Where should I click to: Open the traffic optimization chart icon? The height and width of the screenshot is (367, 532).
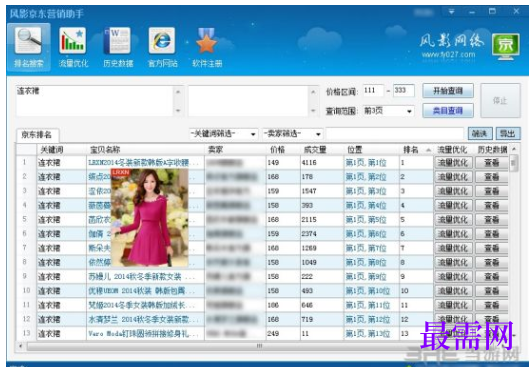(x=72, y=40)
